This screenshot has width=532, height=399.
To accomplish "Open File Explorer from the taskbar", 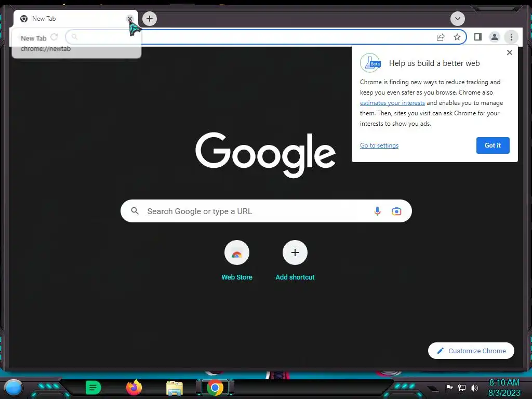I will (x=175, y=388).
